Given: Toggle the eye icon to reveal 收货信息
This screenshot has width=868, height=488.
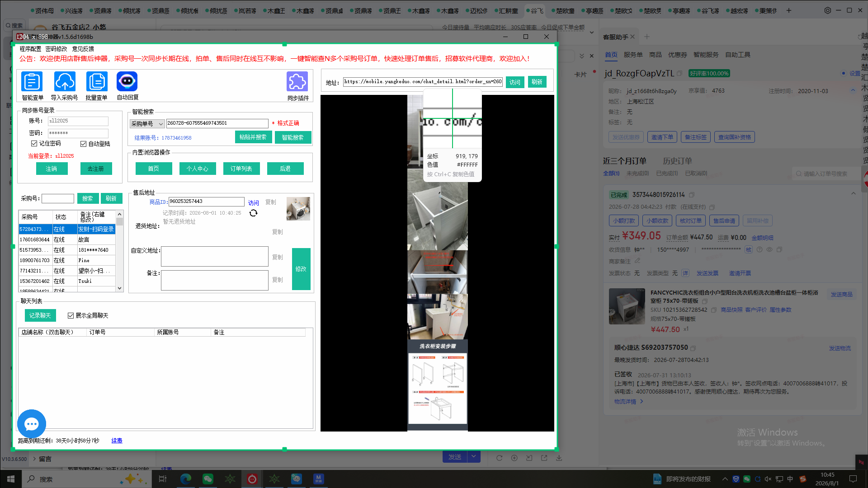Looking at the screenshot, I should [x=769, y=249].
